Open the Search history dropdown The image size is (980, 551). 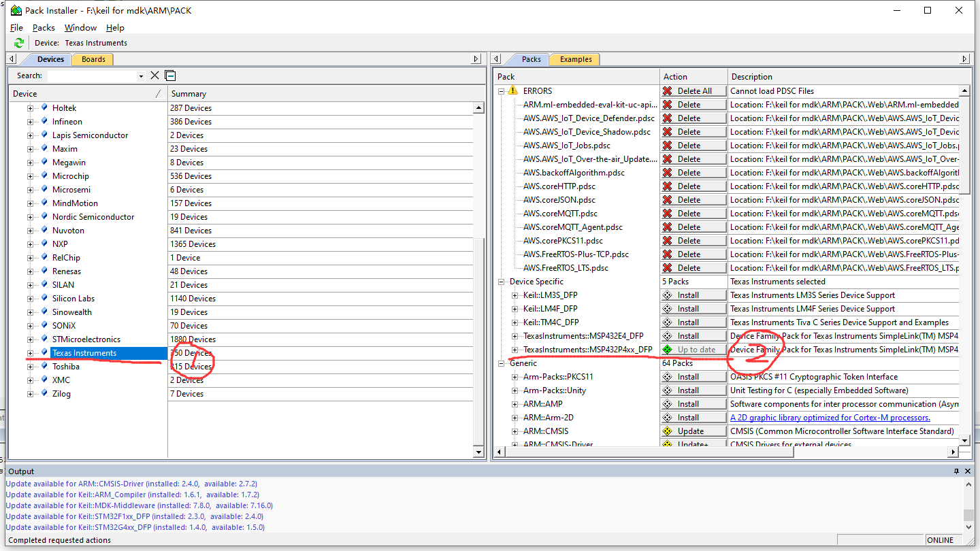pyautogui.click(x=141, y=75)
